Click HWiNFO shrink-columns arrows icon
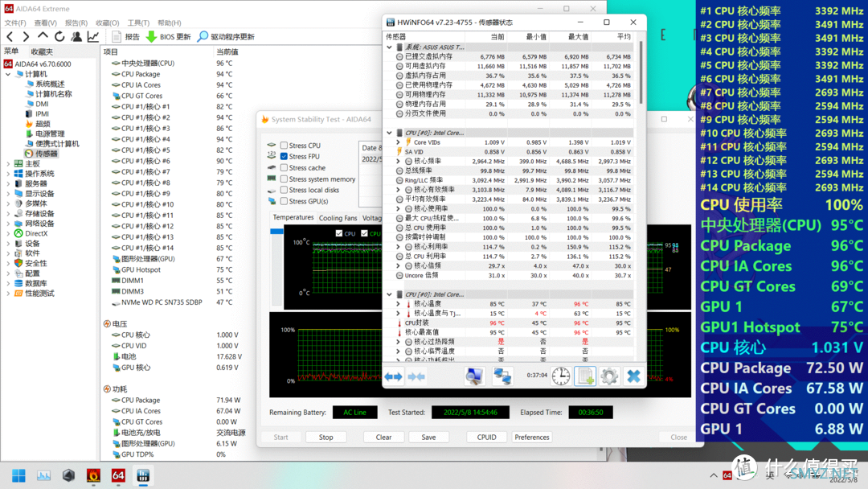This screenshot has width=868, height=489. (416, 376)
